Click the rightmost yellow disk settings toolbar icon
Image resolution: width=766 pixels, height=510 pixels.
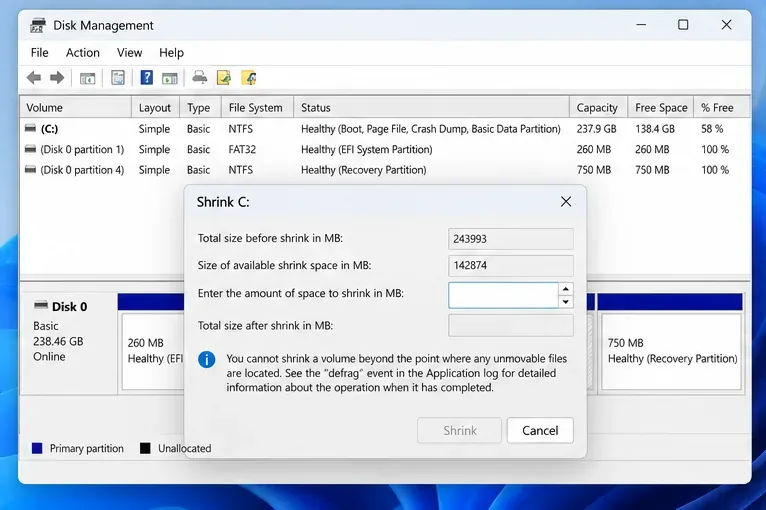[x=249, y=78]
